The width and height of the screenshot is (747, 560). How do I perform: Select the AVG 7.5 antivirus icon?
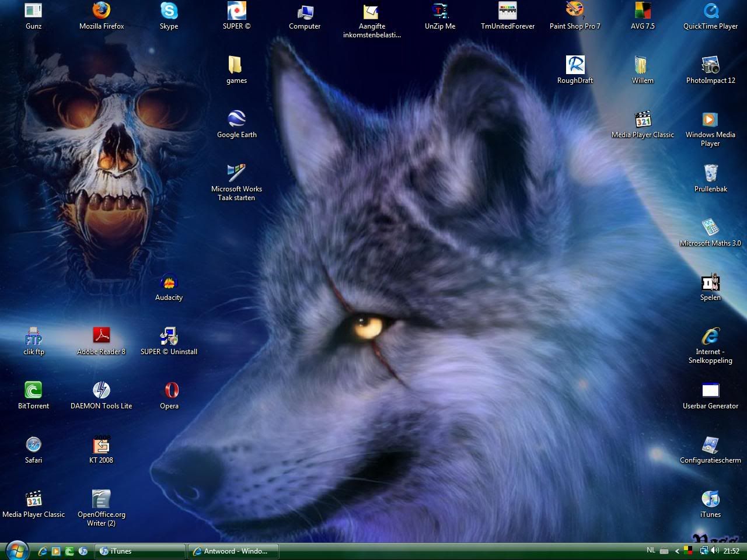point(643,16)
